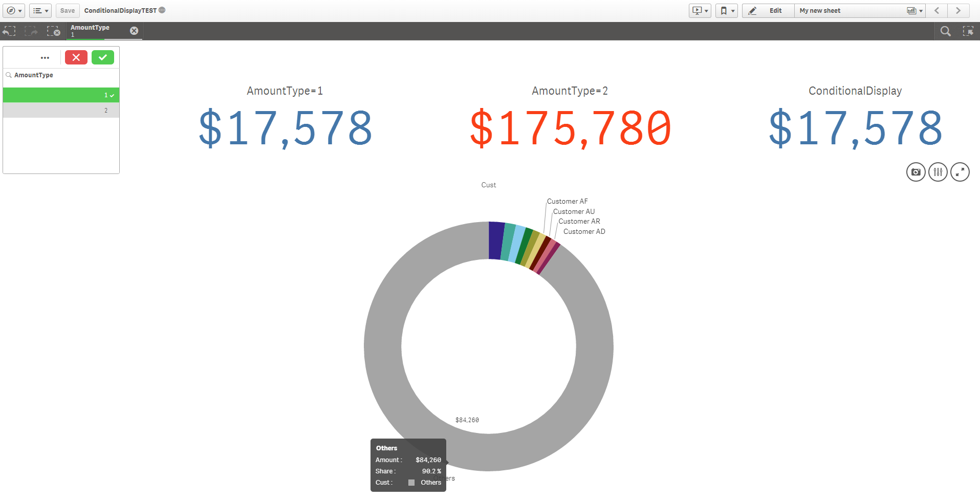
Task: Deselect value 1 in AmountType list
Action: [61, 95]
